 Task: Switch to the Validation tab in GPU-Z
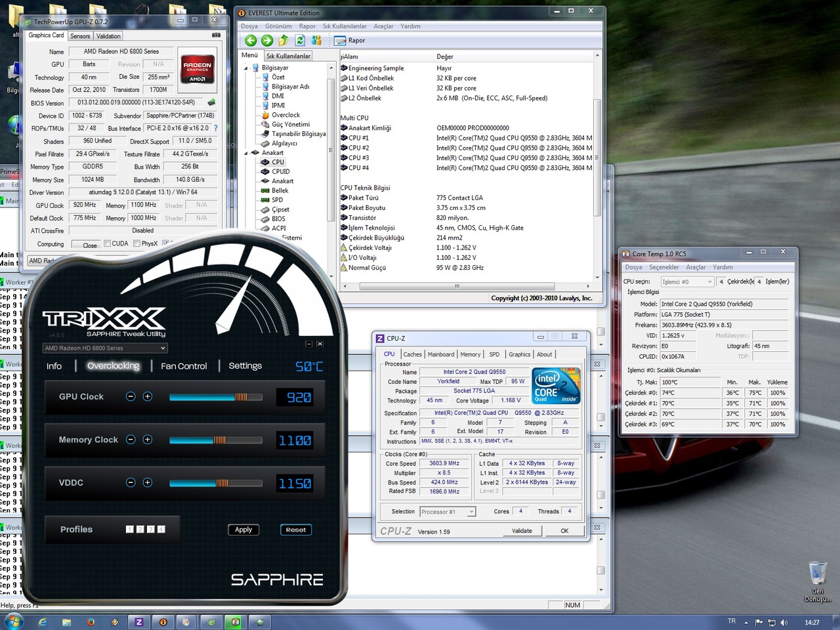click(x=108, y=36)
